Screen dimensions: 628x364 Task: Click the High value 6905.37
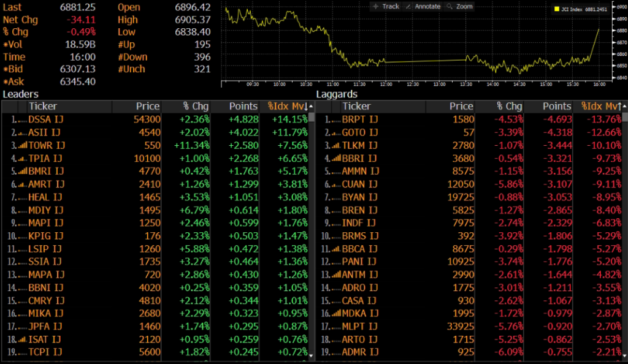pos(193,20)
